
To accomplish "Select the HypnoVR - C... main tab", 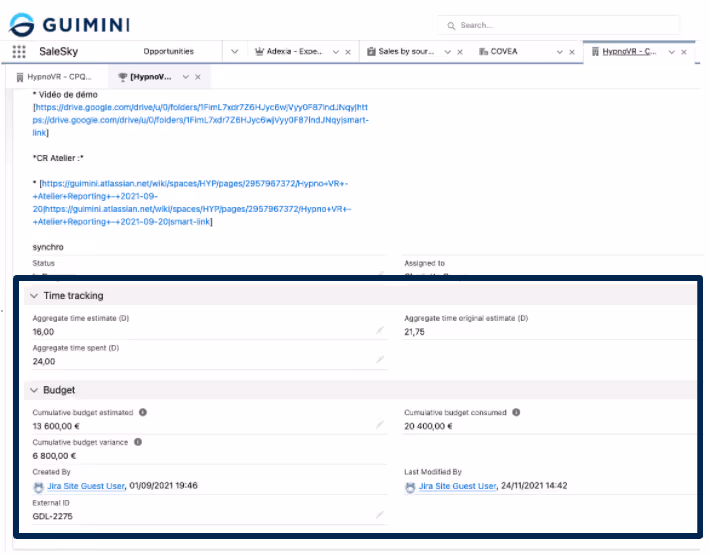I will click(629, 52).
